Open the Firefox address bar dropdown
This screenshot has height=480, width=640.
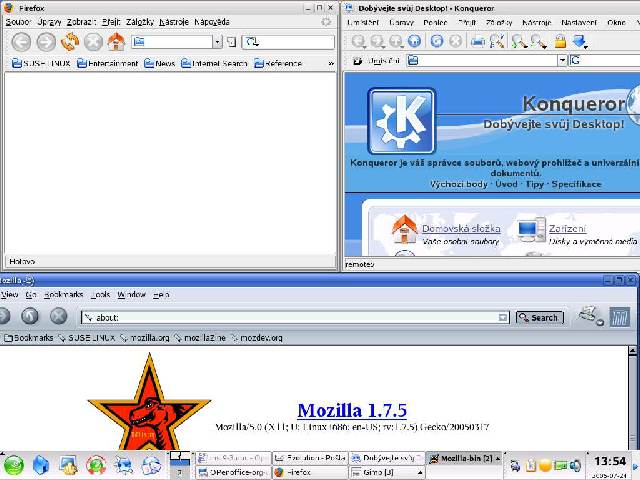[218, 42]
